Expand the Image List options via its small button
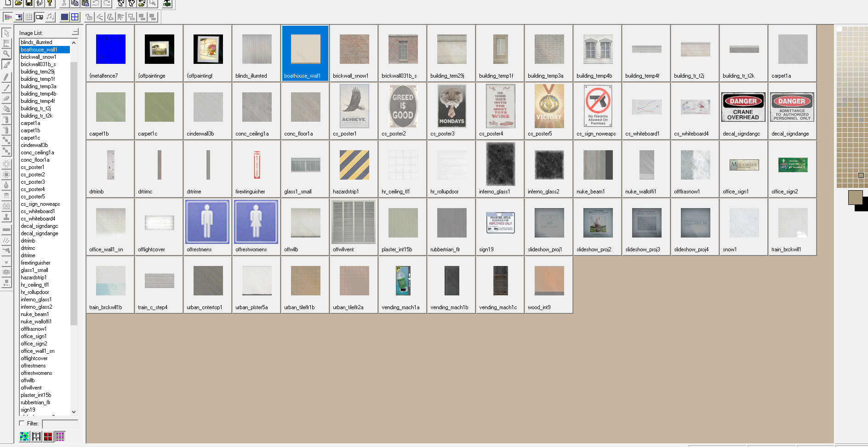 coord(74,32)
